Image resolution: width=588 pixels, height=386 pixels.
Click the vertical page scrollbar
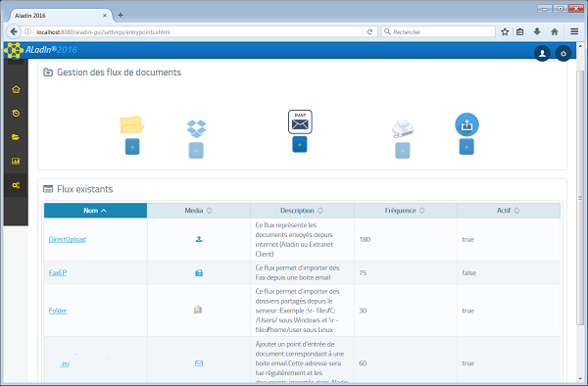coord(580,197)
